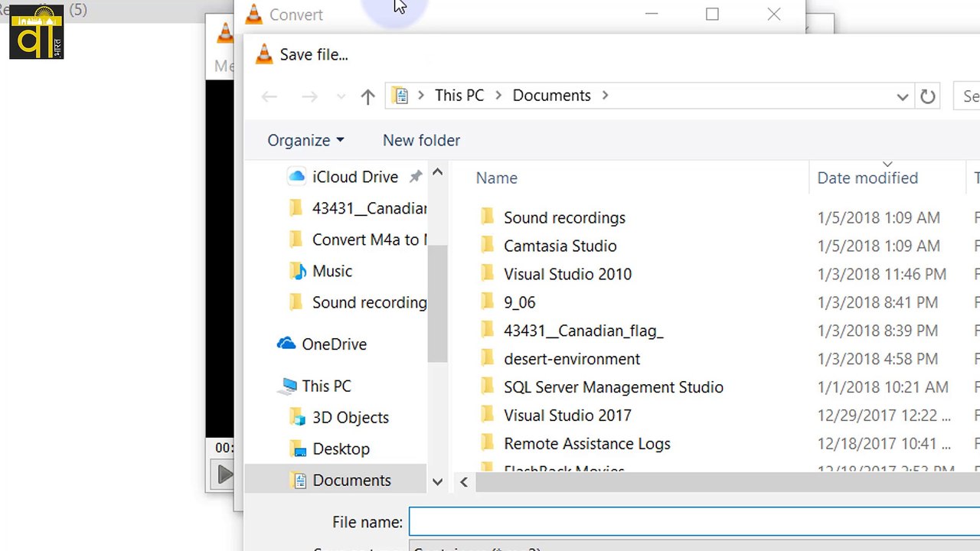Click navigation pane scroll up arrow
The image size is (980, 551).
point(437,173)
